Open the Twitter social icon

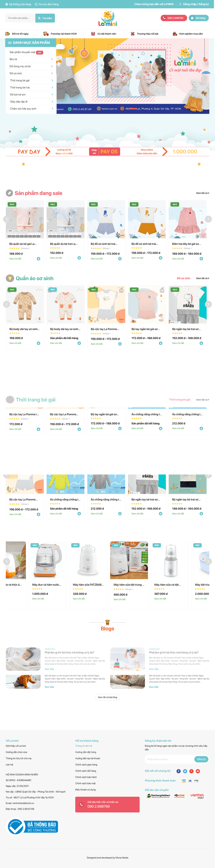click(x=185, y=771)
